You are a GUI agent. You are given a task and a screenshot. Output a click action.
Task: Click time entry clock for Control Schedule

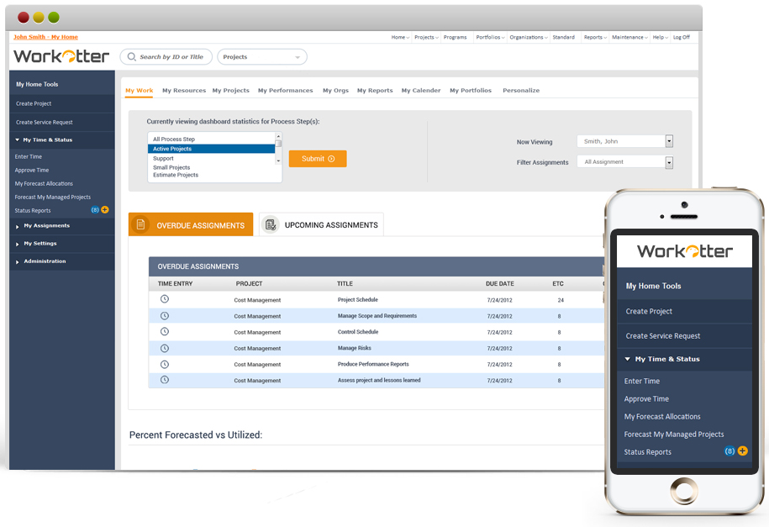[165, 332]
